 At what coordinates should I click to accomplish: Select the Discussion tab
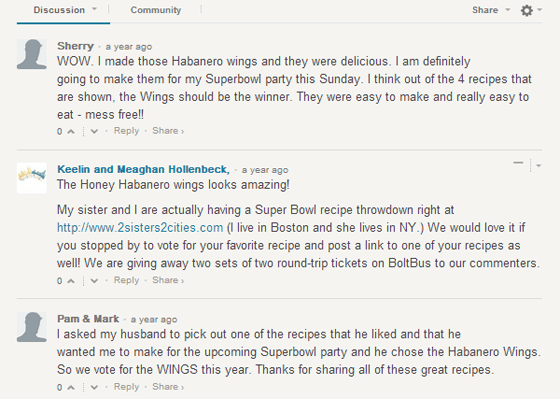pos(59,10)
